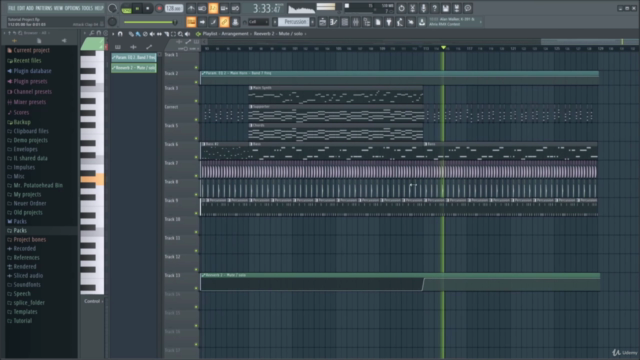Click the Play button in transport
This screenshot has width=640, height=360.
pos(137,8)
